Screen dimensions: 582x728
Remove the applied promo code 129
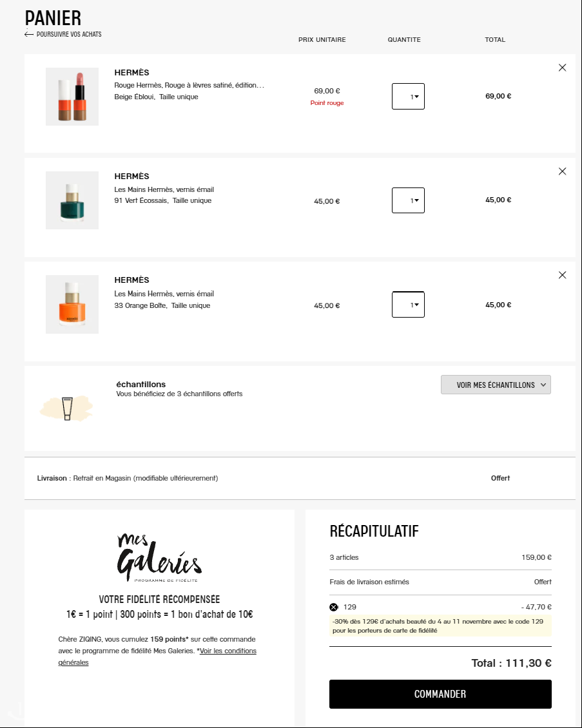point(333,607)
